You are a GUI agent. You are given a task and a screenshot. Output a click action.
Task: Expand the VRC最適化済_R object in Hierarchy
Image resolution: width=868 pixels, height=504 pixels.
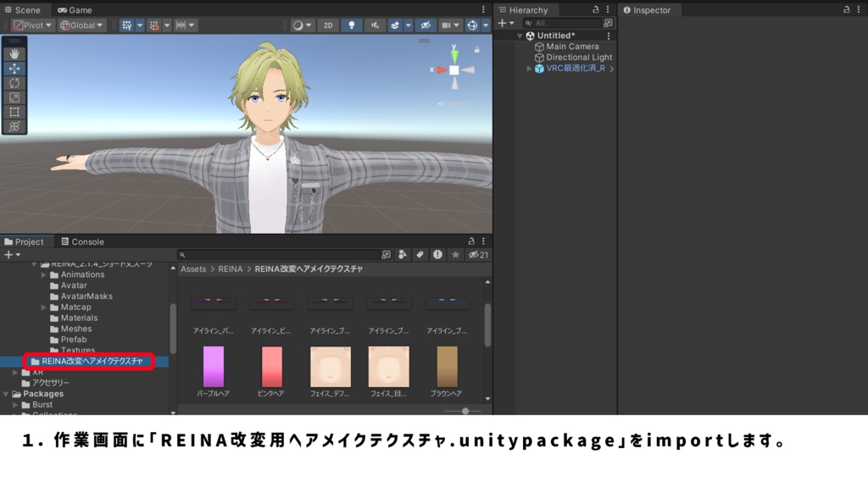click(527, 68)
